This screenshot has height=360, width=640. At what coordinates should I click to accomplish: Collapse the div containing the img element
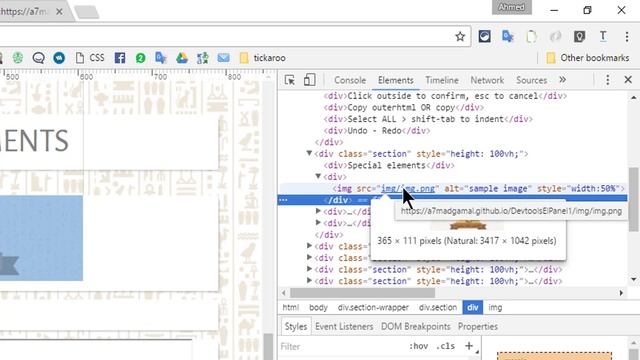coord(318,176)
